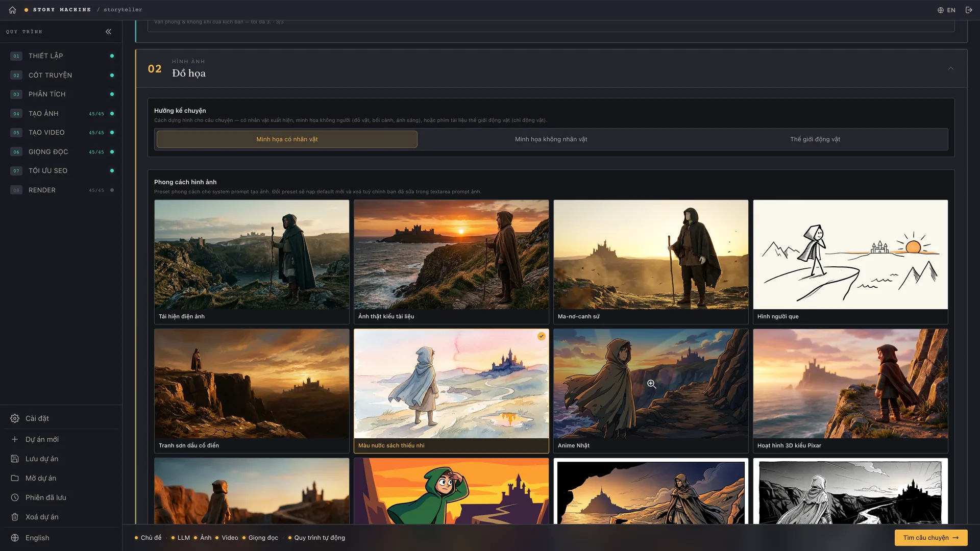Click the trash icon for Xoá dự án
Image resolution: width=980 pixels, height=551 pixels.
point(15,517)
